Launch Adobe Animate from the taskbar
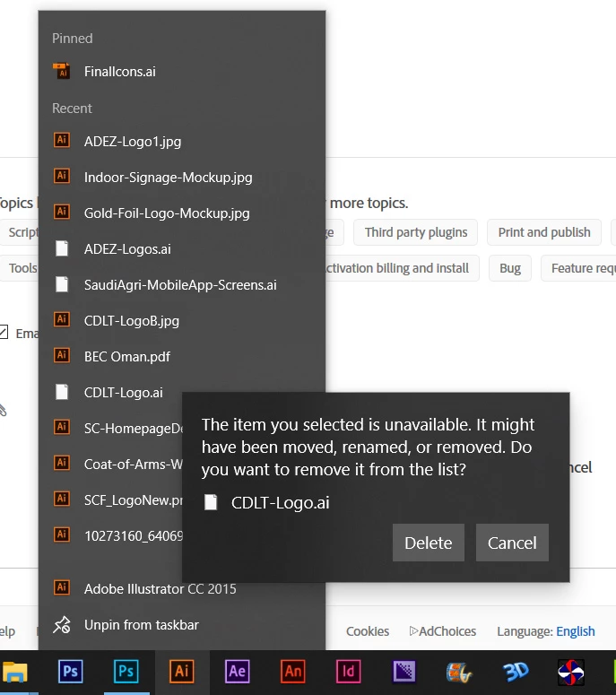Image resolution: width=616 pixels, height=695 pixels. (x=293, y=672)
